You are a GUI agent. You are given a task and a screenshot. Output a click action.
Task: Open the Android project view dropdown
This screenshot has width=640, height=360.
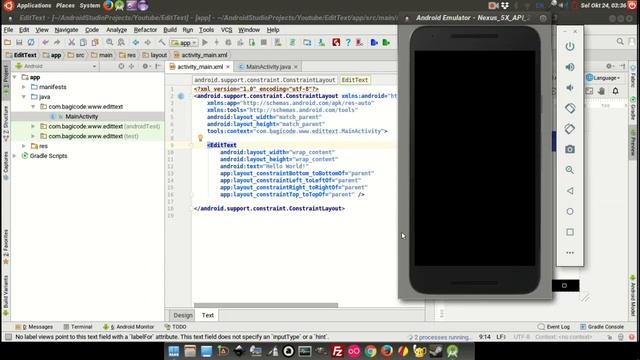pyautogui.click(x=56, y=66)
